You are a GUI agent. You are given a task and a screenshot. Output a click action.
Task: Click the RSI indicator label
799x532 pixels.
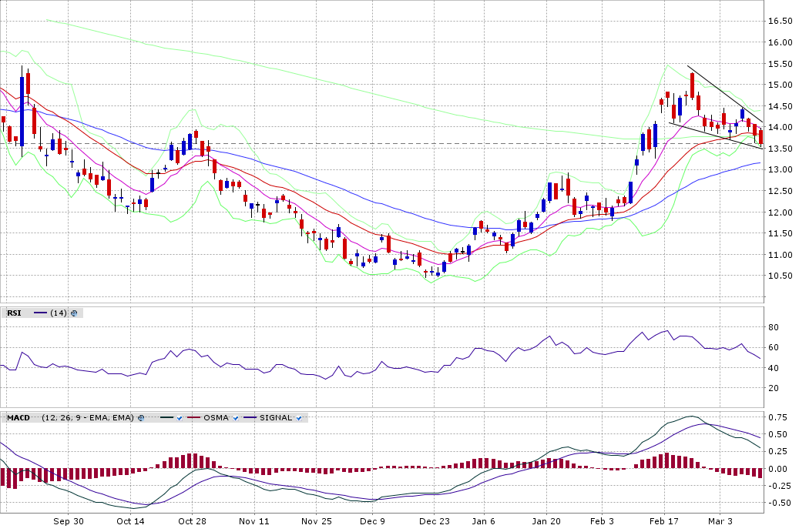tap(15, 313)
